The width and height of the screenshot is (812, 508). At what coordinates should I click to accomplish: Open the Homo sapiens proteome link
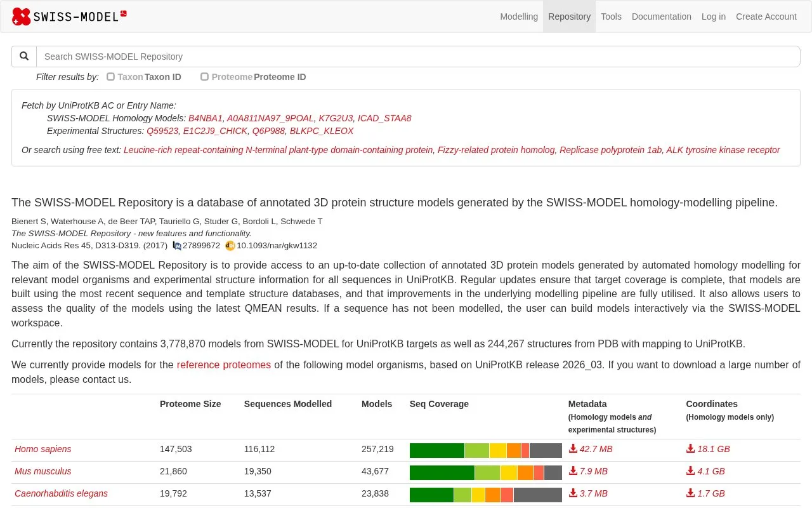[43, 449]
